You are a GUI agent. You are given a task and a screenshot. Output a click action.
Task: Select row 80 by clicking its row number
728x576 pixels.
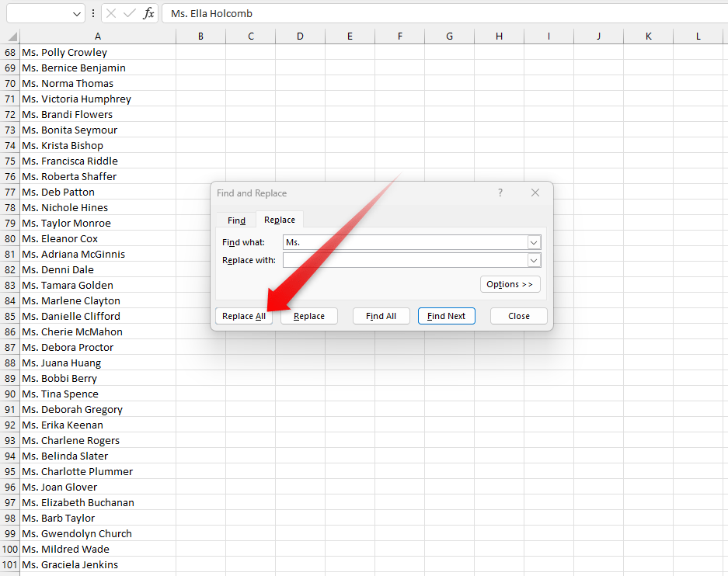point(10,238)
